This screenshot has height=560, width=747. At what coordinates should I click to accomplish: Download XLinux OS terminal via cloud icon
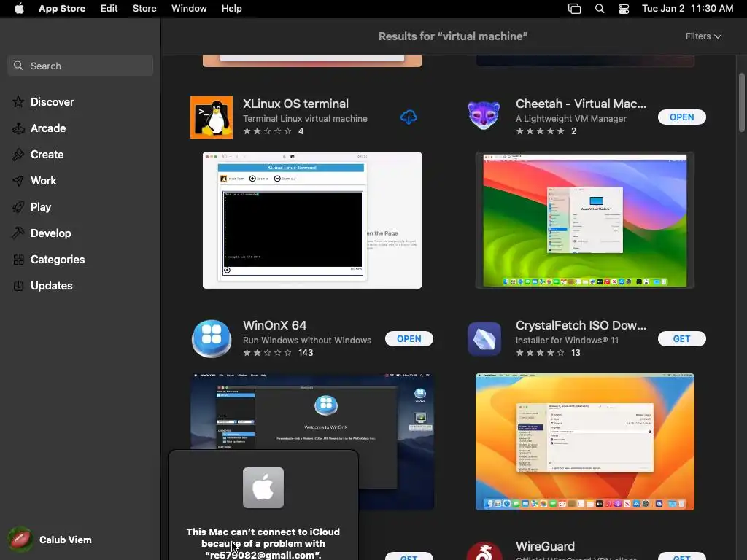pyautogui.click(x=409, y=117)
